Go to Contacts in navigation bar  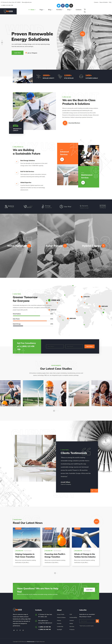click(x=78, y=10)
